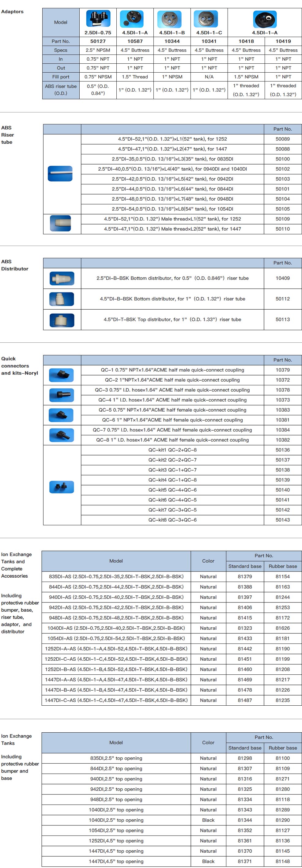The width and height of the screenshot is (302, 868).
Task: Click the white ABS riser tube image
Action: pos(60,174)
